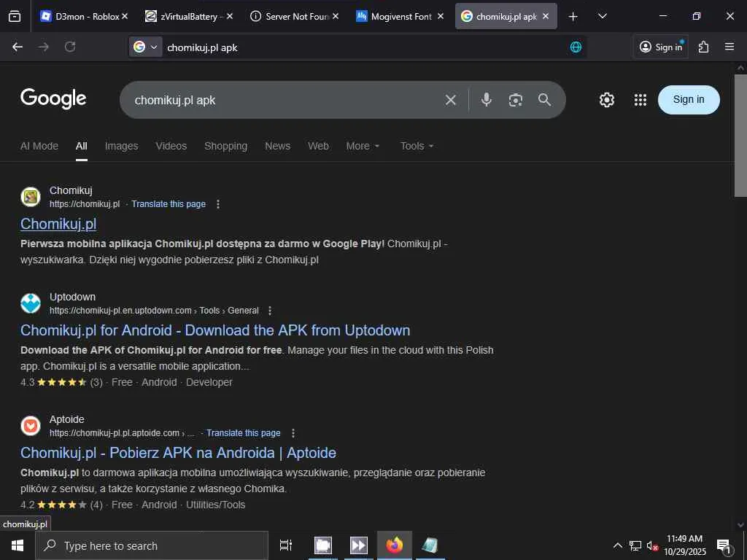747x560 pixels.
Task: Open a new browser tab
Action: (573, 16)
